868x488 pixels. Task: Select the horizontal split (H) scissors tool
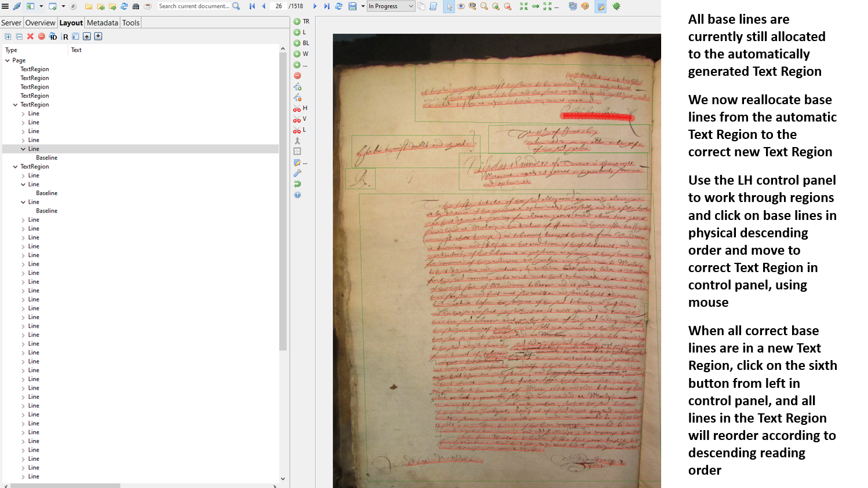pos(297,108)
